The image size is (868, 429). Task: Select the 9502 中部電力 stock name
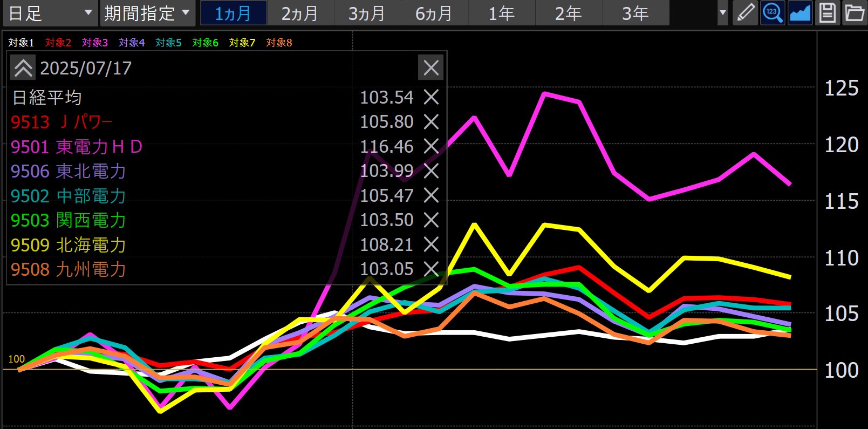[x=68, y=196]
